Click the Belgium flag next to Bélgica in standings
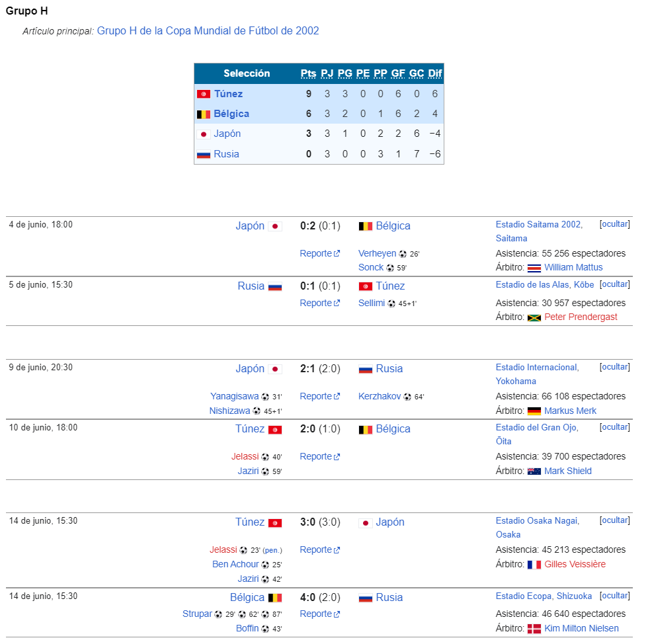650x644 pixels. tap(204, 114)
